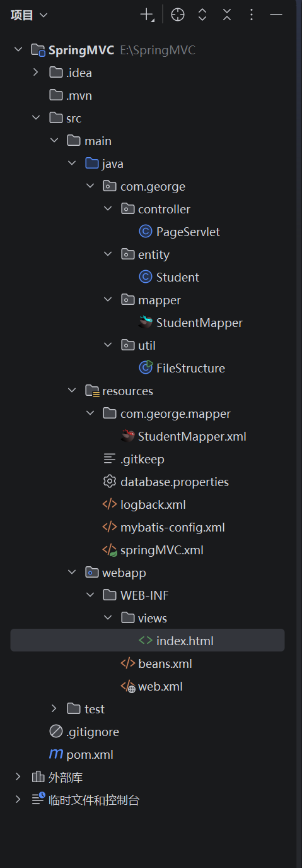Select index.html in views

[x=185, y=641]
